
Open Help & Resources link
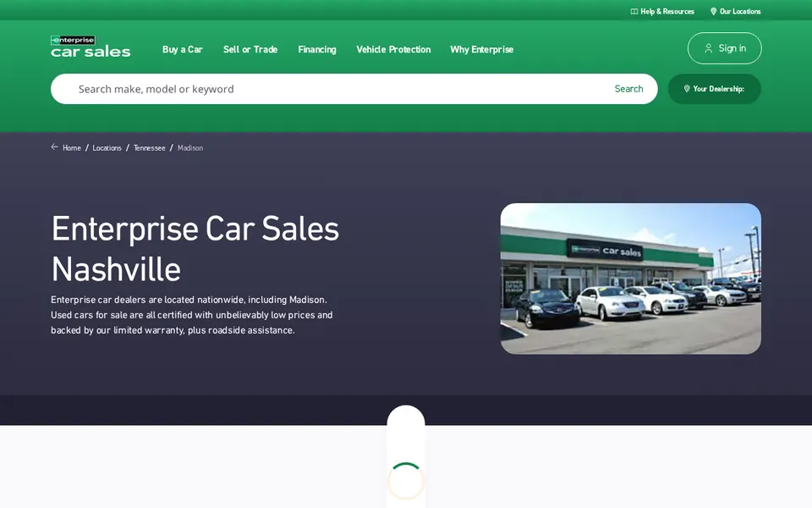[662, 11]
